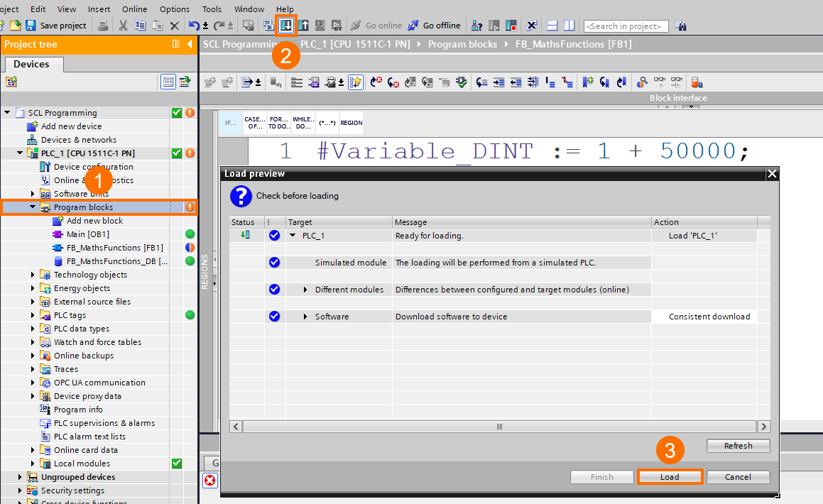Expand the Software row in Load preview

306,317
